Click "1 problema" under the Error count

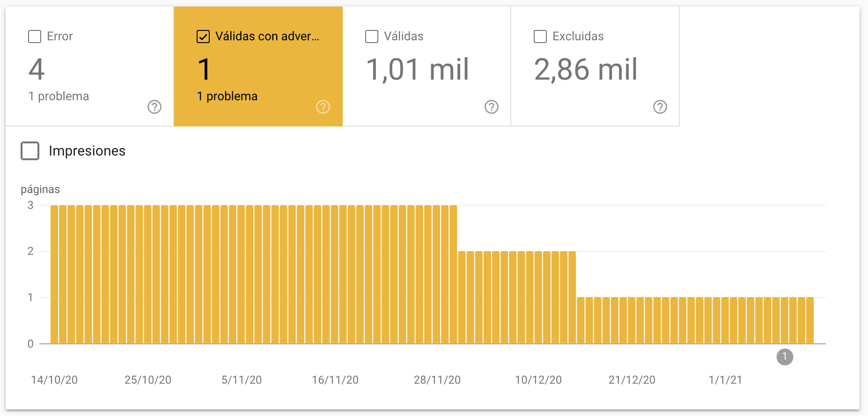point(59,96)
